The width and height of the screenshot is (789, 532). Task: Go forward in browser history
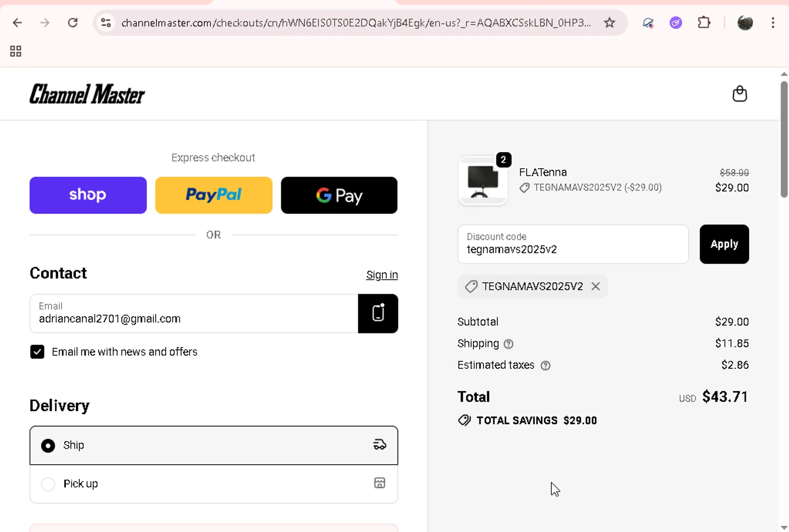(x=45, y=23)
